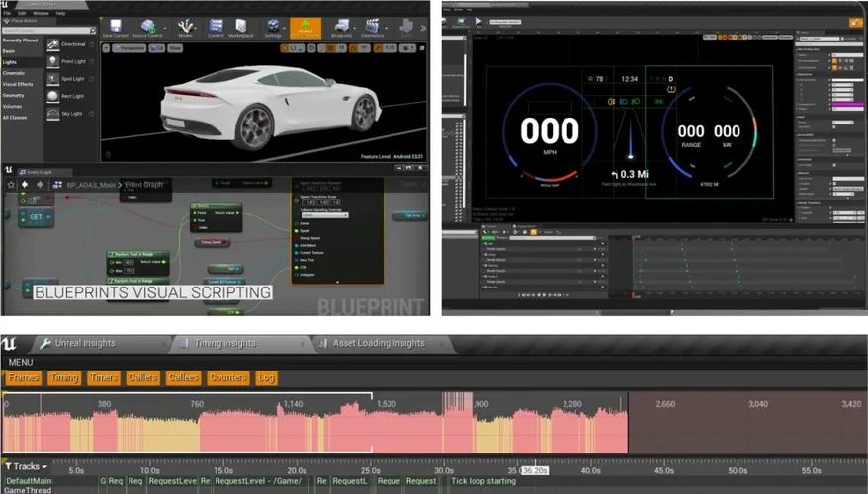Open the Content browser toolbar icon
Image resolution: width=868 pixels, height=494 pixels.
point(216,28)
